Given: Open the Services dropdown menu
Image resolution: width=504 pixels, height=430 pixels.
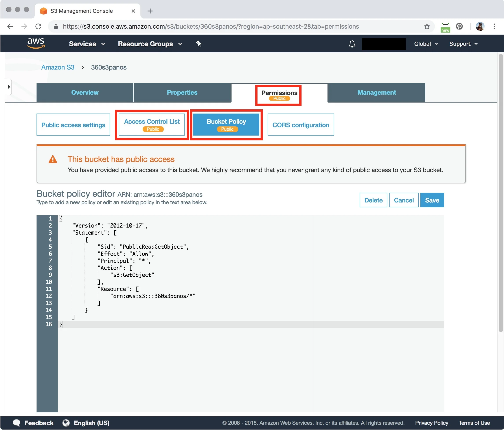Looking at the screenshot, I should [x=87, y=44].
